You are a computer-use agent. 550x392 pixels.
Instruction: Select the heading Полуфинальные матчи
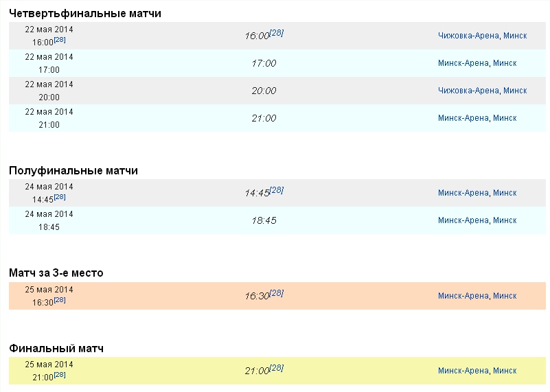(73, 171)
